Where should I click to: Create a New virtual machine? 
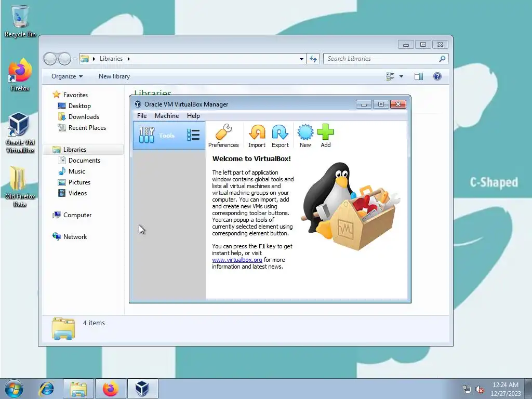pyautogui.click(x=305, y=136)
